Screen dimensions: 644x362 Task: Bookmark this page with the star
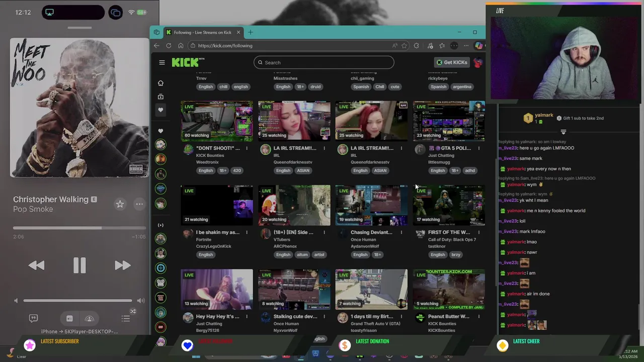404,46
